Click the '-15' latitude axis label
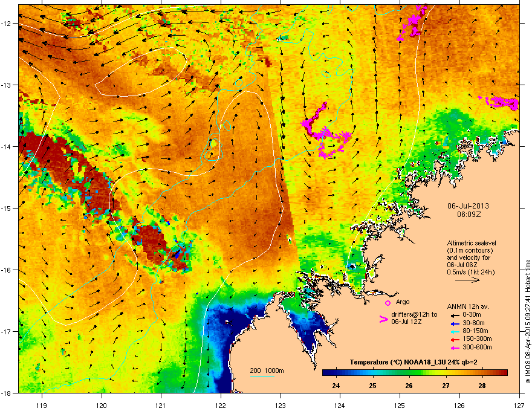This screenshot has height=411, width=532. coord(7,208)
